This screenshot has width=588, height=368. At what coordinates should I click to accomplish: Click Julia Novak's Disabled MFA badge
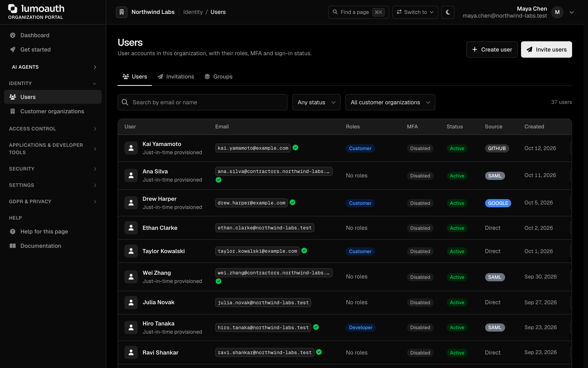tap(420, 303)
